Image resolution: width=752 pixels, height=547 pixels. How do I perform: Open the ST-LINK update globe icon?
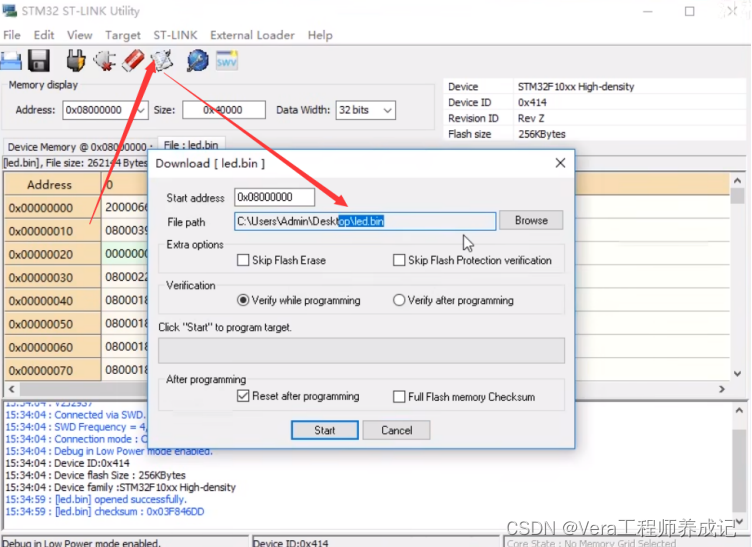pyautogui.click(x=198, y=61)
